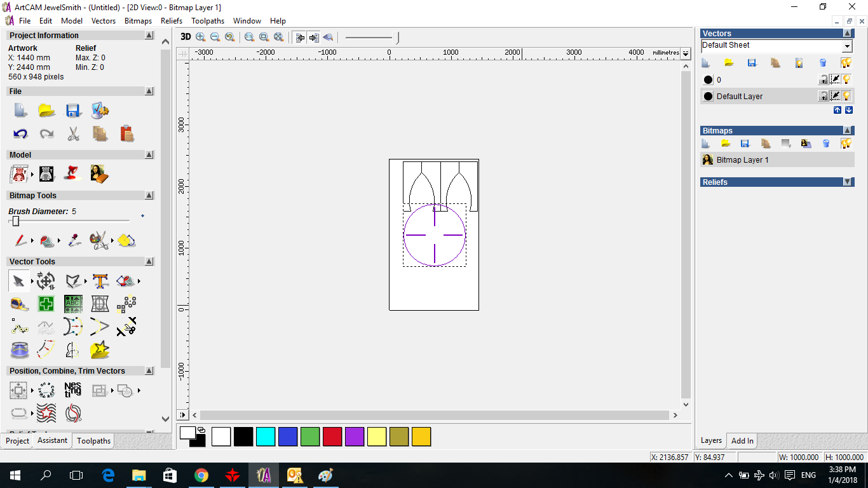Toggle lock on vector layer 0

824,79
